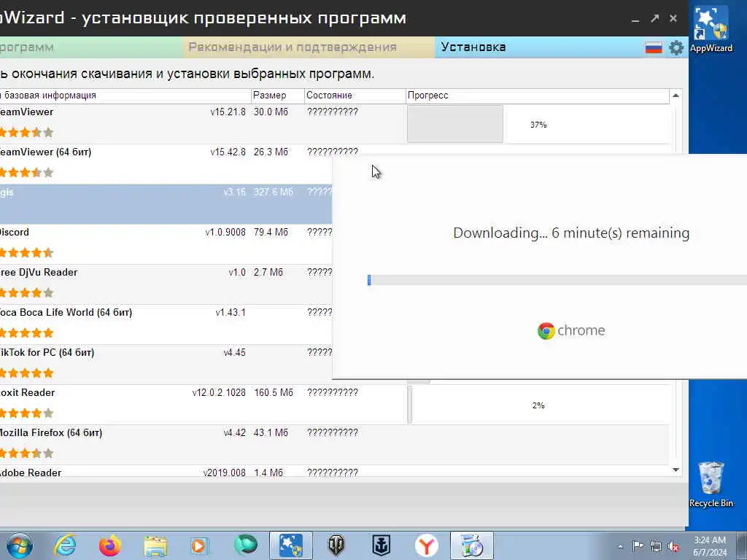Open Recycle Bin on desktop
This screenshot has width=747, height=560.
tap(711, 484)
